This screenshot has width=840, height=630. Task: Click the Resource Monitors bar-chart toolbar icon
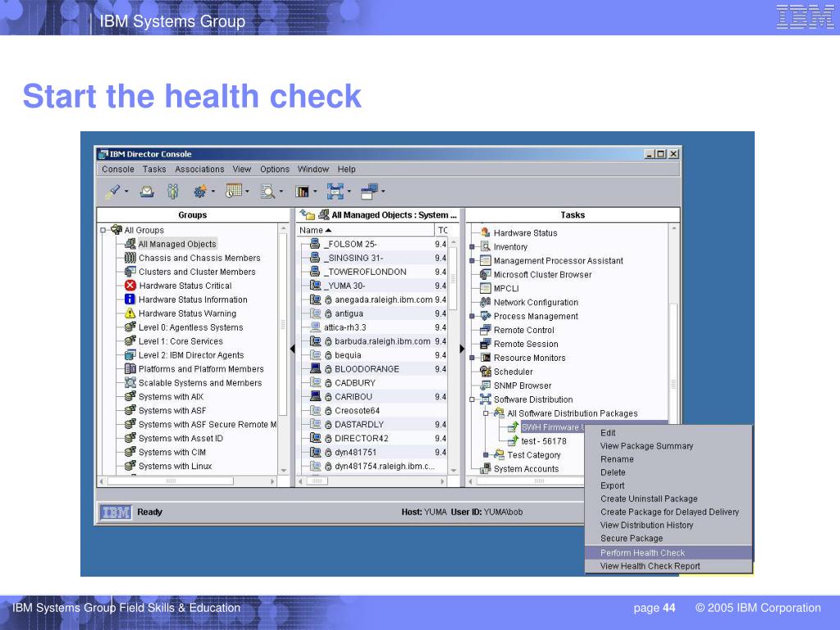click(302, 191)
